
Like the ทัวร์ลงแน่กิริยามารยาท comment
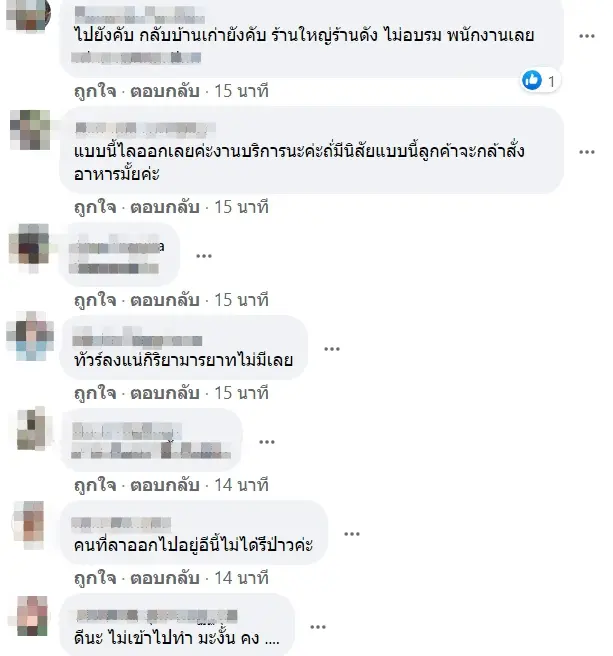click(x=95, y=393)
